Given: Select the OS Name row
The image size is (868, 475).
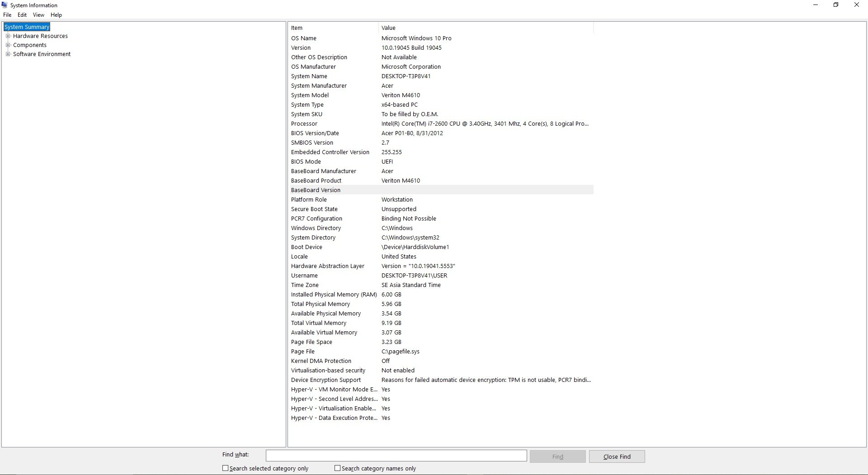Looking at the screenshot, I should click(441, 38).
